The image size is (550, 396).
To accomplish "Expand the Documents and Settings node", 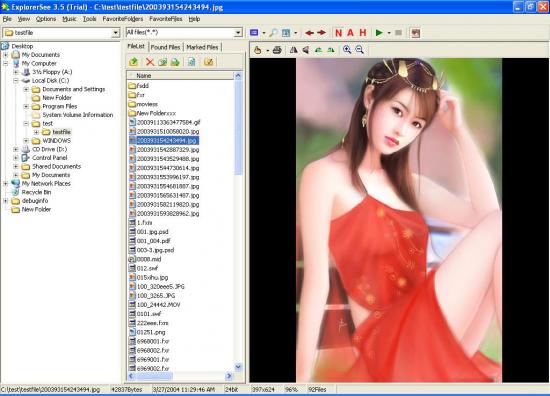I will (26, 89).
